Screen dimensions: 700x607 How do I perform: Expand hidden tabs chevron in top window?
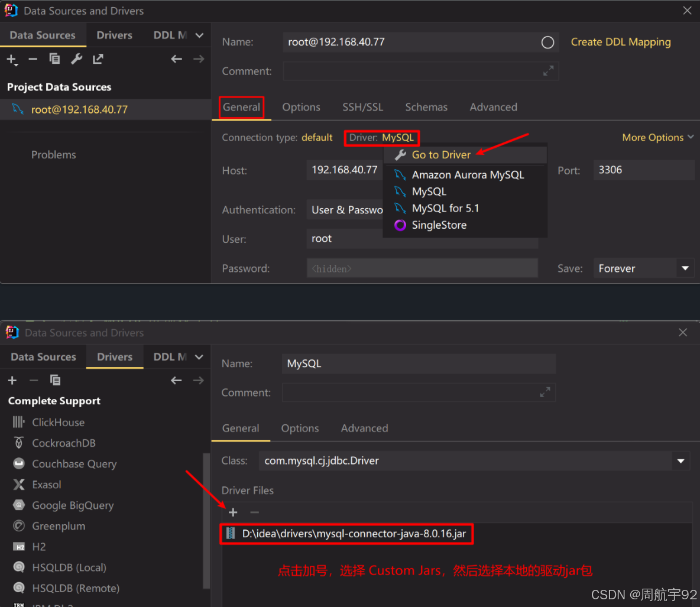[x=200, y=35]
